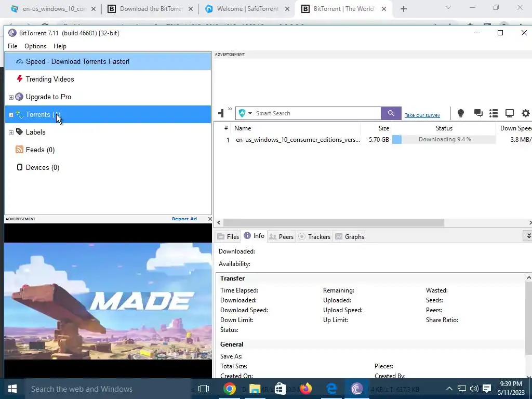Launch Firefox from the taskbar
The height and width of the screenshot is (399, 532).
click(x=305, y=389)
